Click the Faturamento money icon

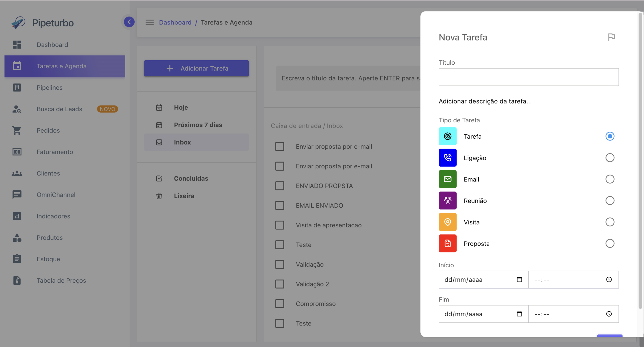(17, 152)
